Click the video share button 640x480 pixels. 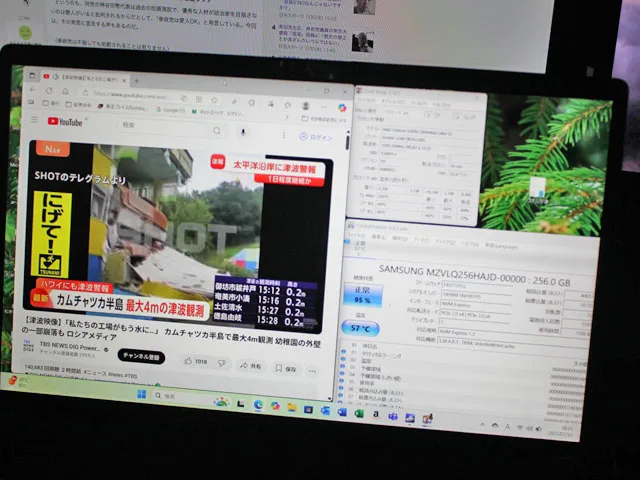pyautogui.click(x=250, y=366)
